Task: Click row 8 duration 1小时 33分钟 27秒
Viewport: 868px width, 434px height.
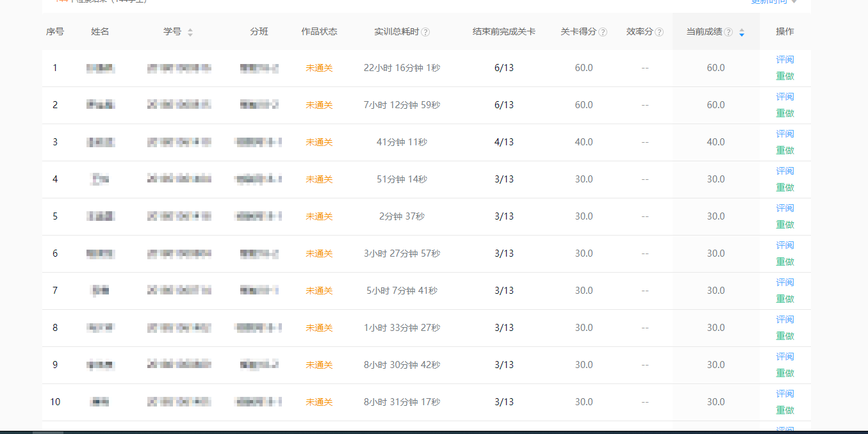Action: (x=402, y=328)
